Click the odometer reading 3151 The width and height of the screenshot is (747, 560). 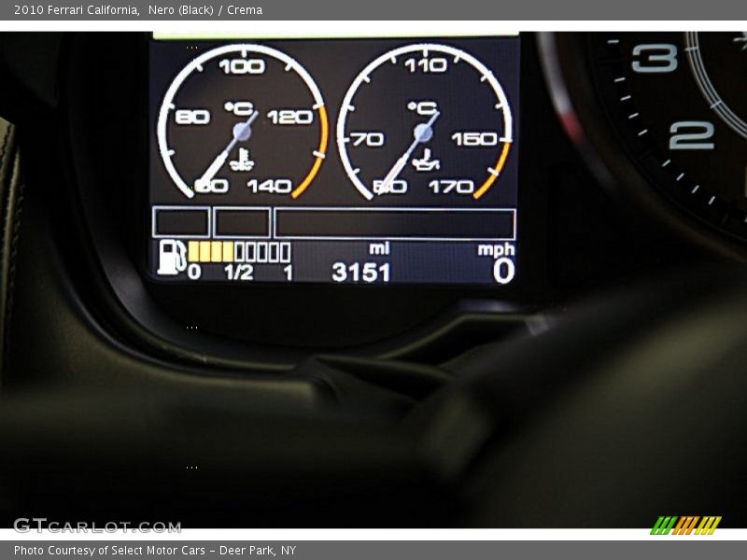pos(361,273)
